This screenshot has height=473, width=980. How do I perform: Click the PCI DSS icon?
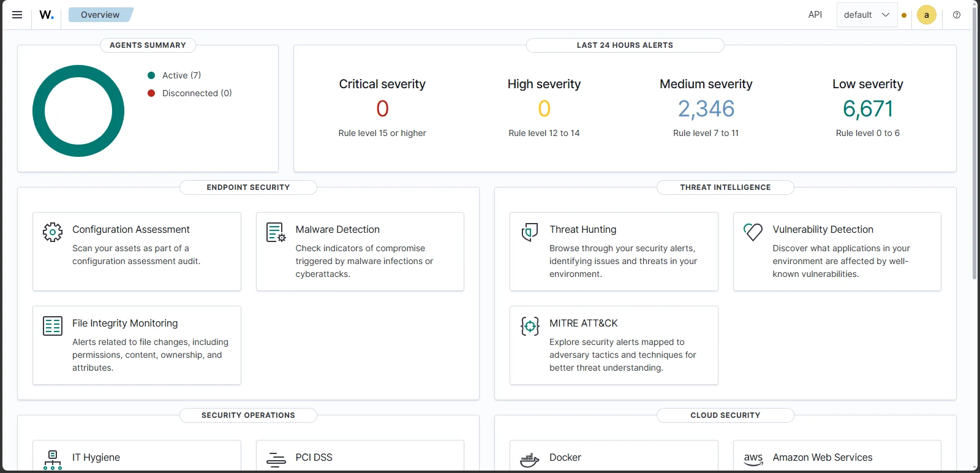[276, 460]
